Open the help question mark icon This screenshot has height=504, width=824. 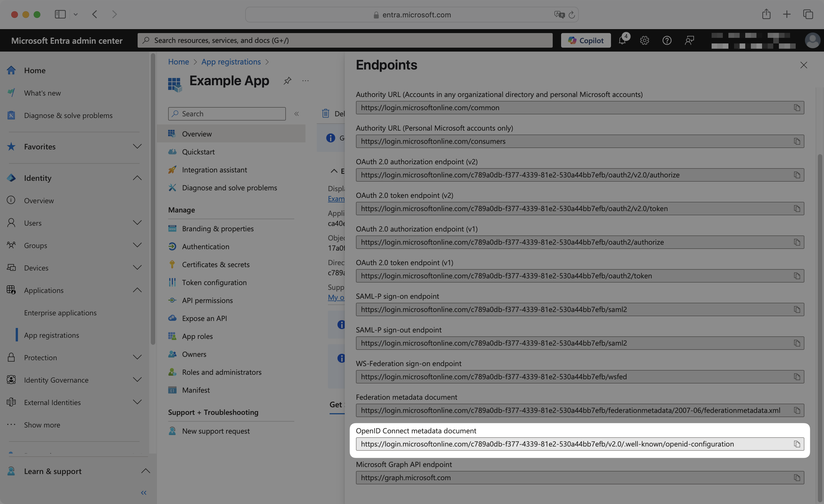click(666, 40)
